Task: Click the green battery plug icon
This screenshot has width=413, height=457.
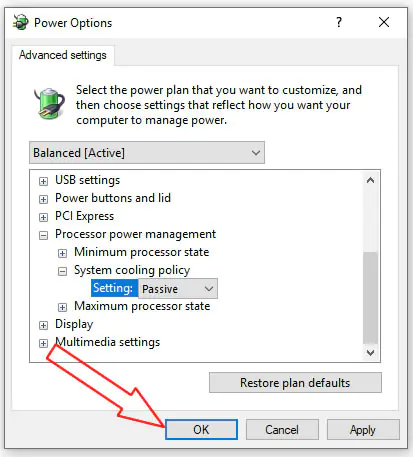Action: coord(50,103)
